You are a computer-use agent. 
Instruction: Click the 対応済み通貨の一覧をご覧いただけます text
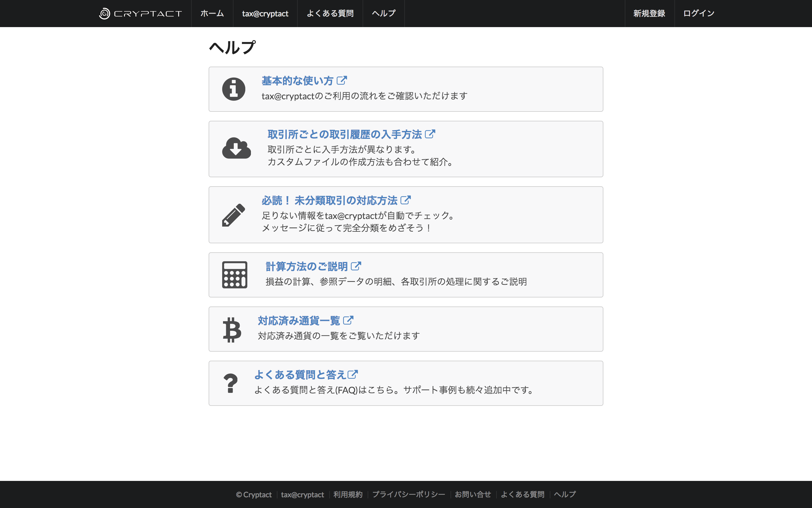[339, 336]
